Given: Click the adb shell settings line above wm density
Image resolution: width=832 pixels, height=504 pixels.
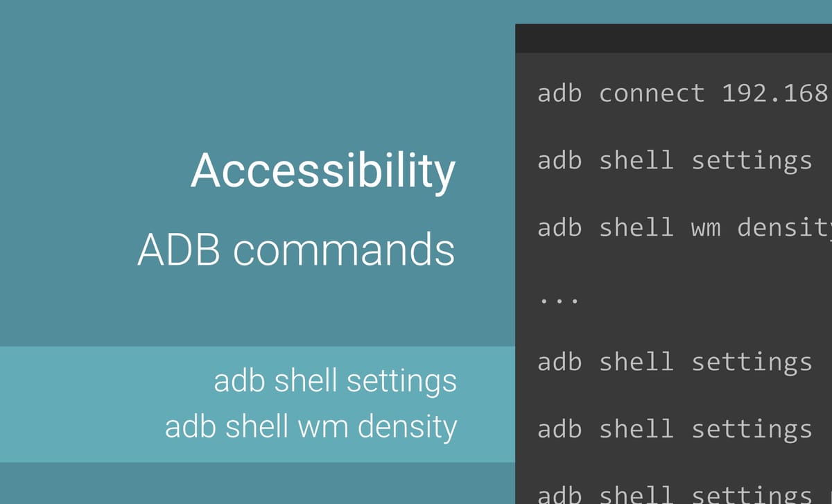Looking at the screenshot, I should pos(675,161).
